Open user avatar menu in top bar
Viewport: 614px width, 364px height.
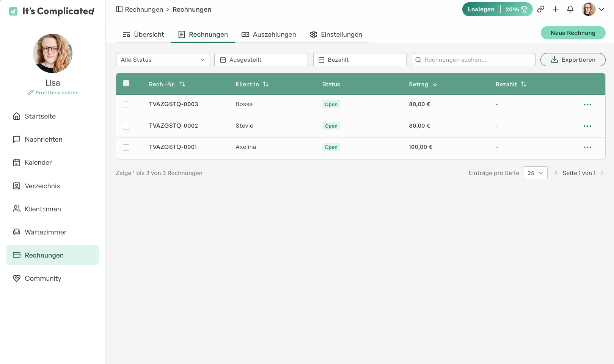tap(593, 9)
